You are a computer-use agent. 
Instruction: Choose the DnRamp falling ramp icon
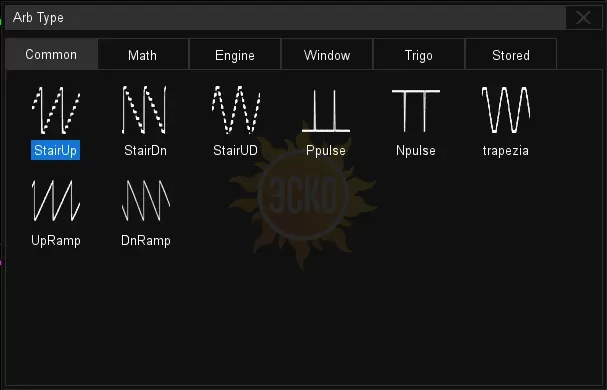click(146, 201)
